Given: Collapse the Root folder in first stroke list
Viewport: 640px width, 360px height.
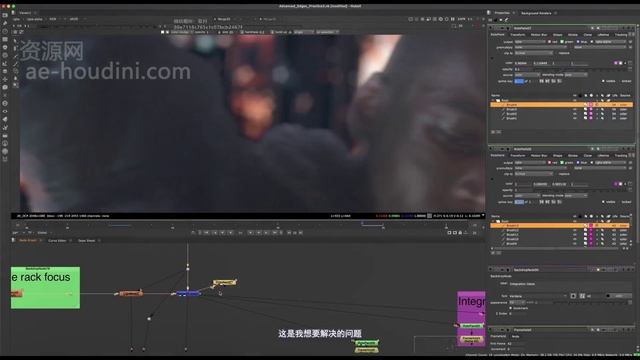Looking at the screenshot, I should (x=493, y=100).
